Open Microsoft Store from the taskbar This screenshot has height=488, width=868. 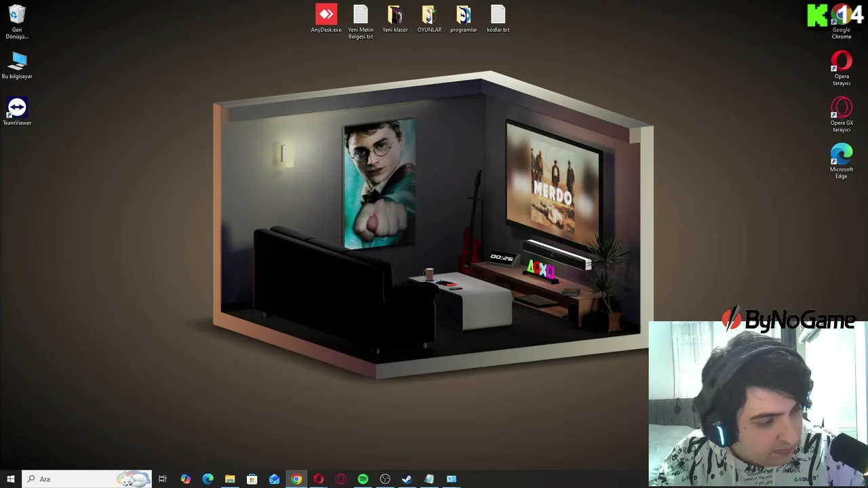click(x=252, y=479)
